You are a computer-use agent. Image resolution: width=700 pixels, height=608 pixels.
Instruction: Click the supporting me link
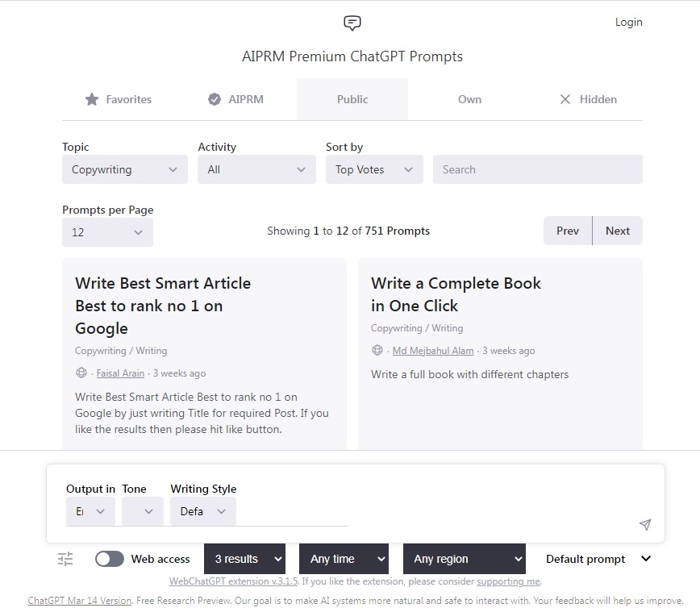[509, 581]
